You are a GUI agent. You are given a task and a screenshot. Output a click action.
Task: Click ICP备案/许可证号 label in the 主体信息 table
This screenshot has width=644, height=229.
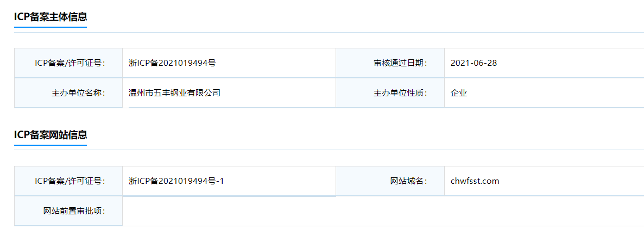70,63
